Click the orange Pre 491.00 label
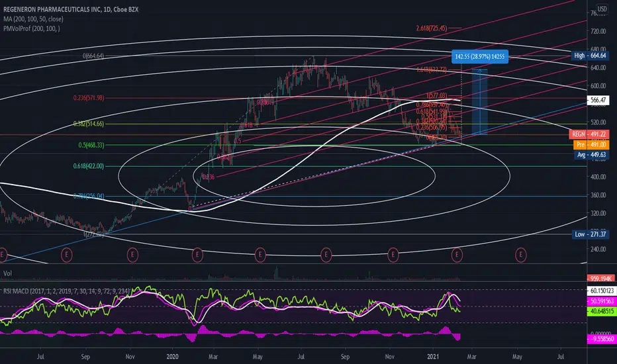This screenshot has width=617, height=364. [x=591, y=144]
